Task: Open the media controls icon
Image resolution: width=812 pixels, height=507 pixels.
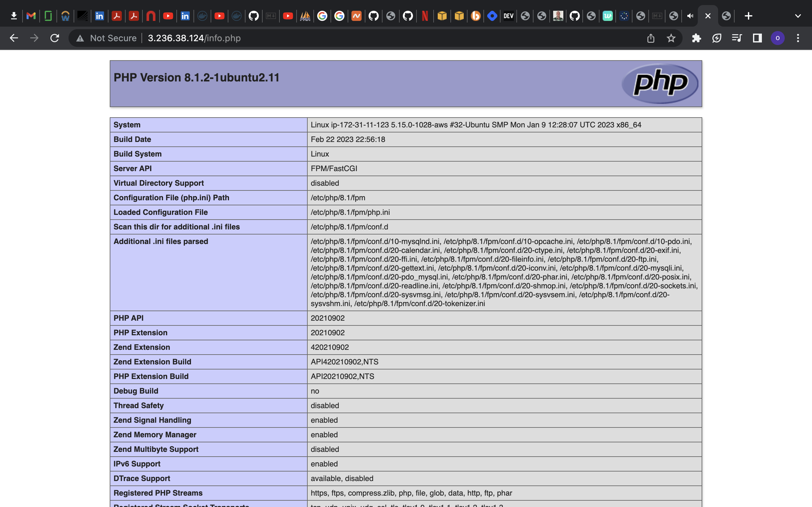Action: pos(737,38)
